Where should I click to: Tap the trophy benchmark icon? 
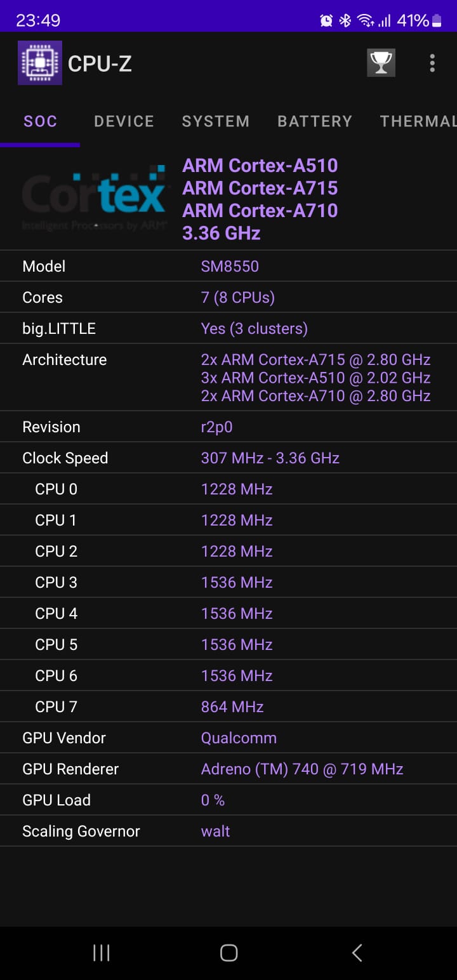click(381, 63)
